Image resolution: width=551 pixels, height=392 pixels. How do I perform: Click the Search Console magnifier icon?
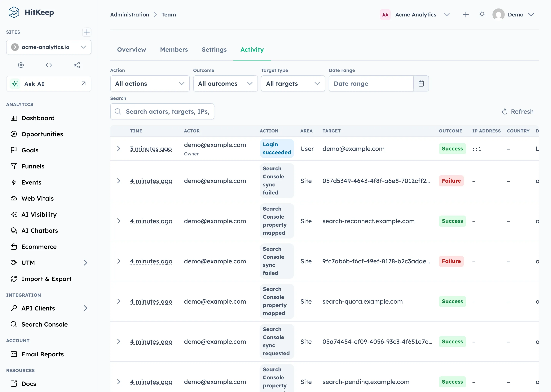(14, 324)
